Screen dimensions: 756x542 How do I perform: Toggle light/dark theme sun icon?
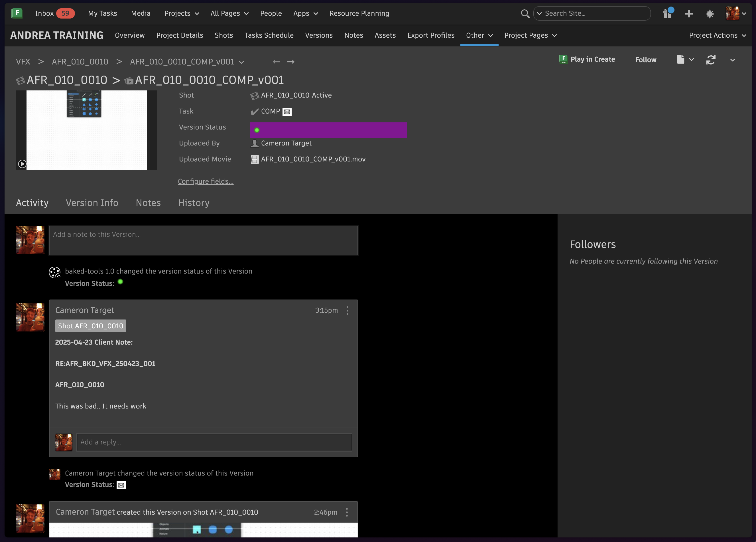point(710,14)
